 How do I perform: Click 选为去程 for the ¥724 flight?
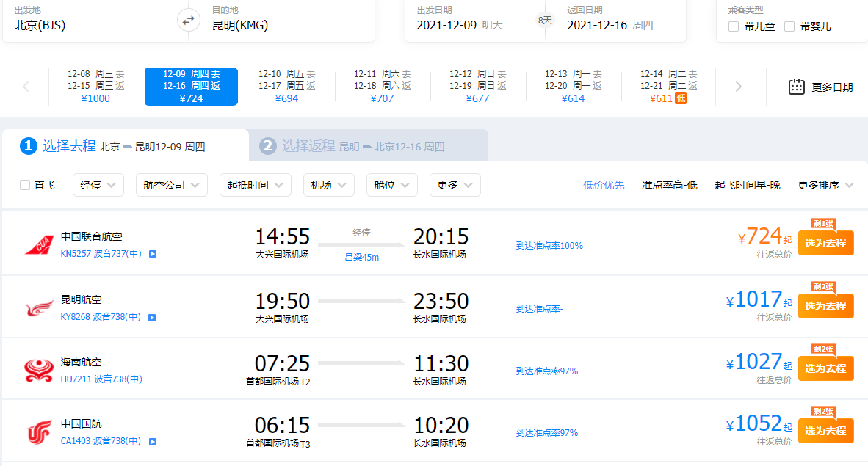[825, 244]
